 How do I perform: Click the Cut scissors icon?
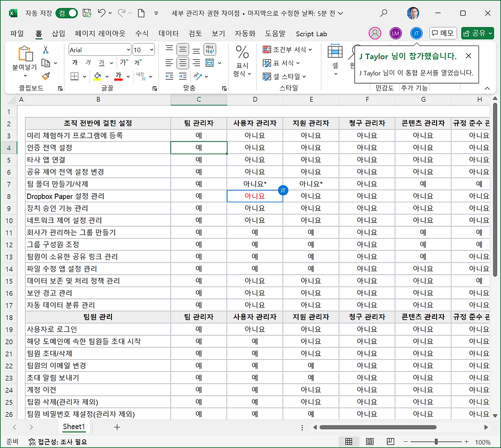[x=45, y=50]
